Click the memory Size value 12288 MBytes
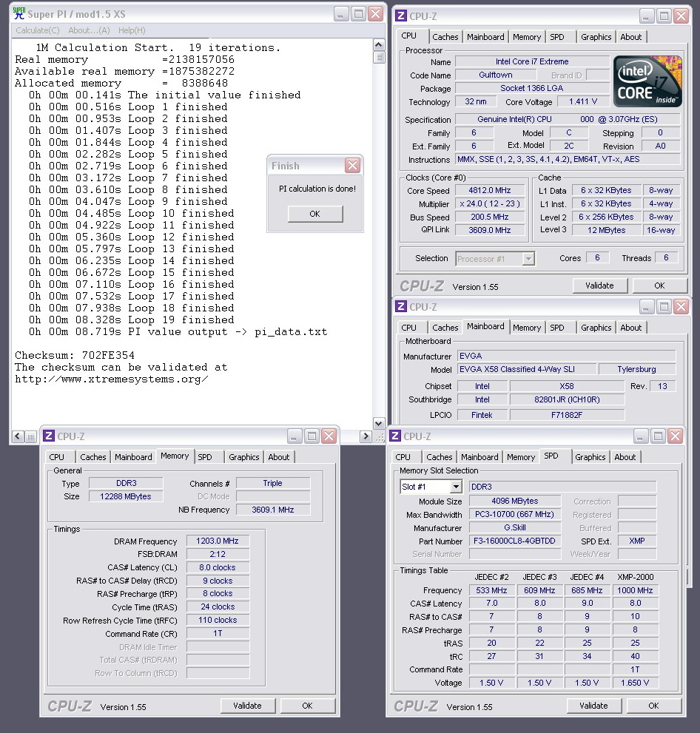The width and height of the screenshot is (700, 733). click(x=126, y=496)
